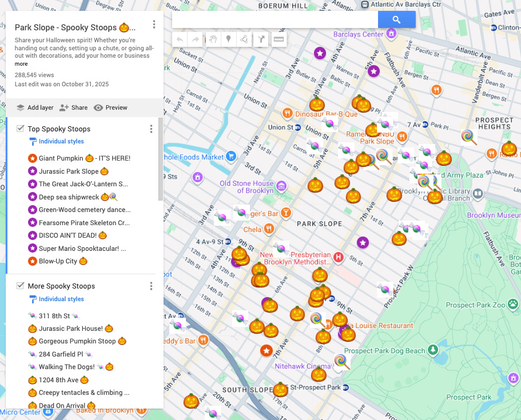Select Jurassic Park Slope item
The width and height of the screenshot is (521, 420).
(x=69, y=171)
